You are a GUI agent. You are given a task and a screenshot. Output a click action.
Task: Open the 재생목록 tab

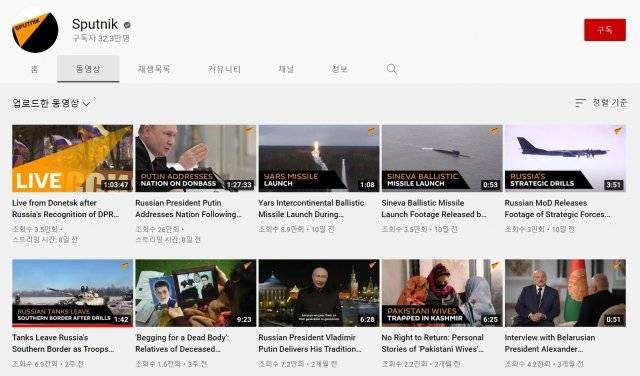[x=153, y=69]
